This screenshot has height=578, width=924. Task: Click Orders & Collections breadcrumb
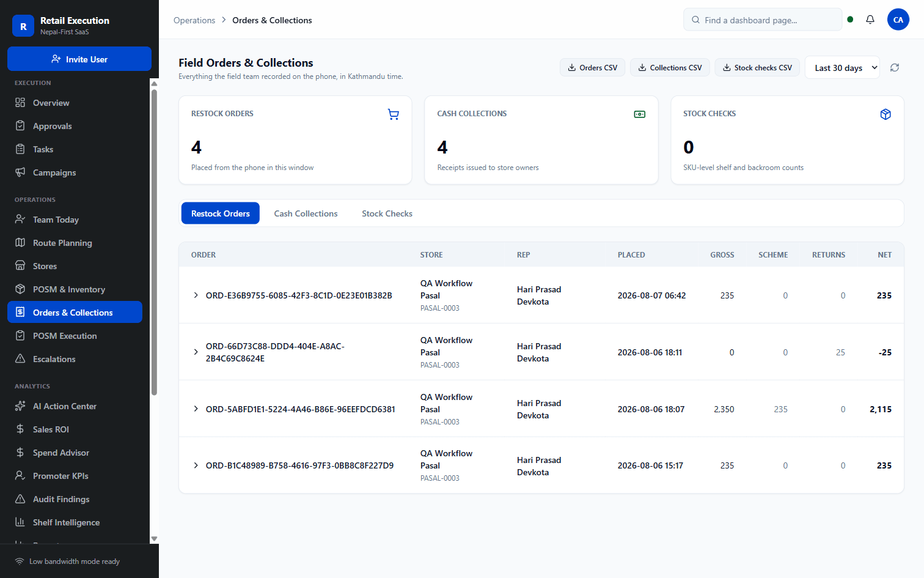272,20
